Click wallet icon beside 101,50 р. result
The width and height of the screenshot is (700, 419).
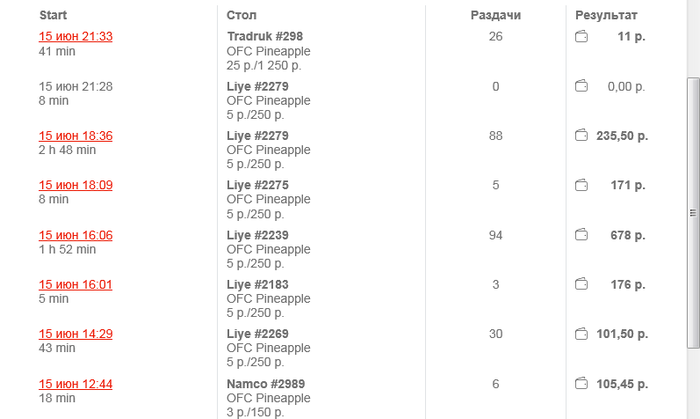pos(582,334)
